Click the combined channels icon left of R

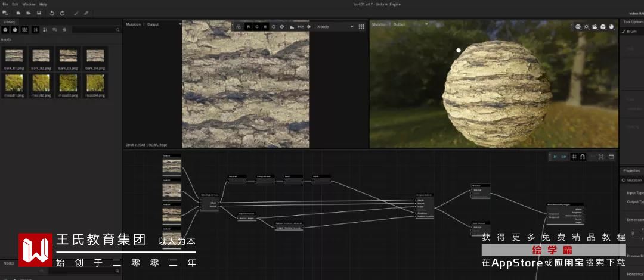coord(238,27)
